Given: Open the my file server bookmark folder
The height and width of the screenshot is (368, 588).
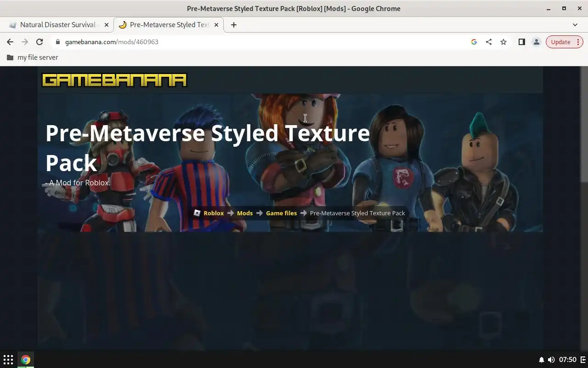Looking at the screenshot, I should (x=32, y=57).
